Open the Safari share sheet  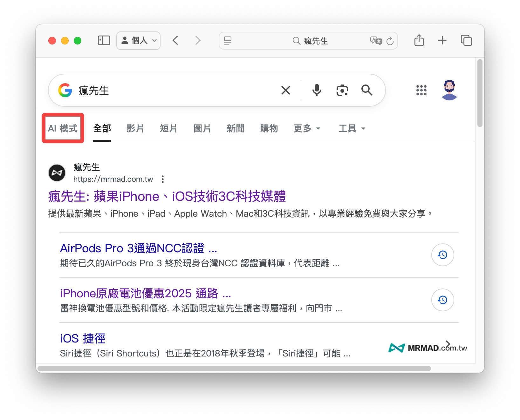click(419, 40)
